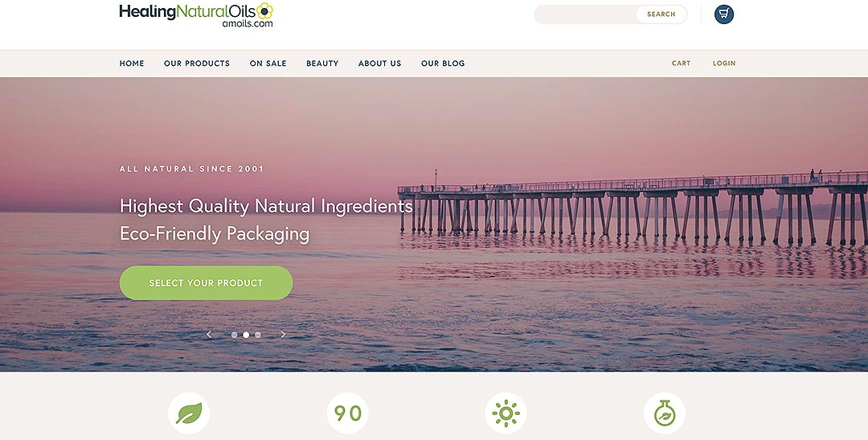Go to previous slide with left arrow

point(209,334)
